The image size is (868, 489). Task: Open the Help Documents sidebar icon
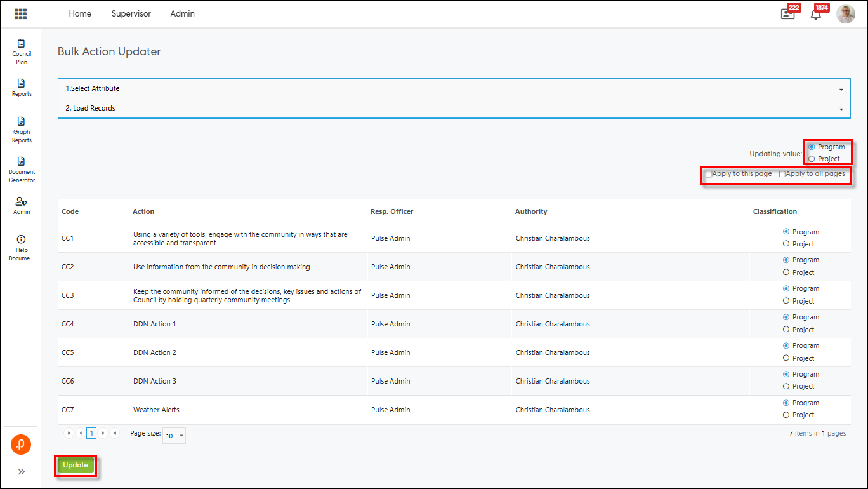[x=22, y=247]
